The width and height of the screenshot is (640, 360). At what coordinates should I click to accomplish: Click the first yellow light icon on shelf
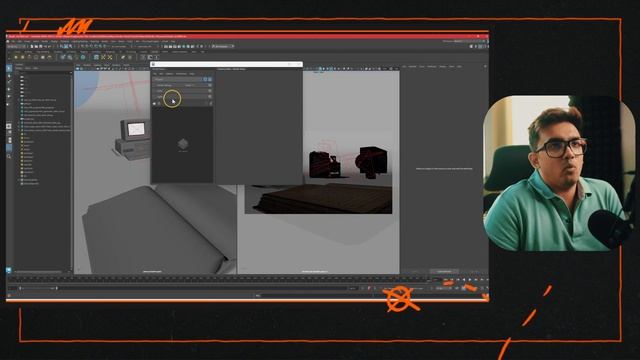(16, 58)
